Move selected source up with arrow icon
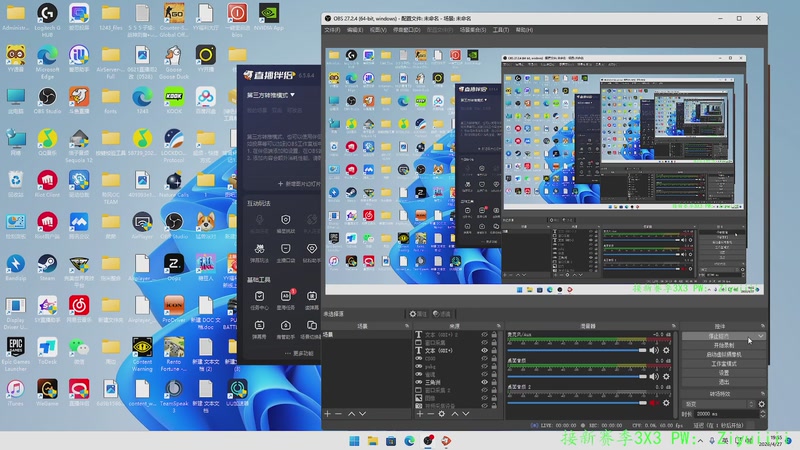800x450 pixels. [x=455, y=414]
